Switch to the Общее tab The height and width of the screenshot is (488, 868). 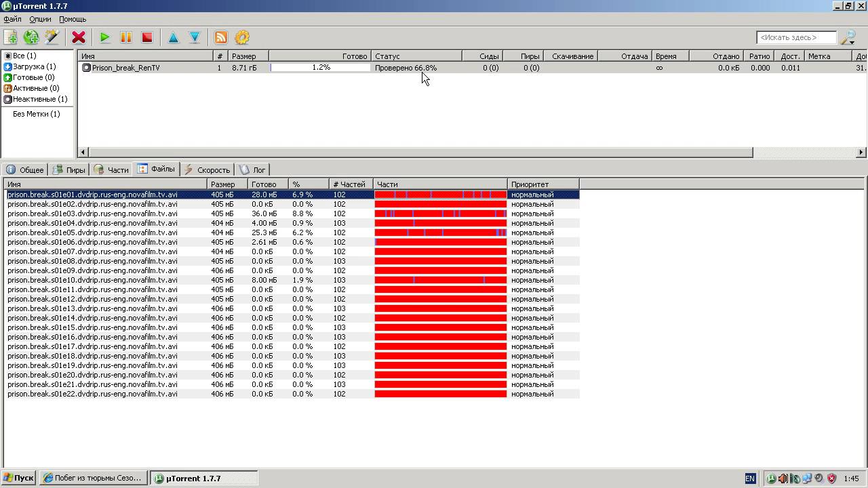click(25, 169)
